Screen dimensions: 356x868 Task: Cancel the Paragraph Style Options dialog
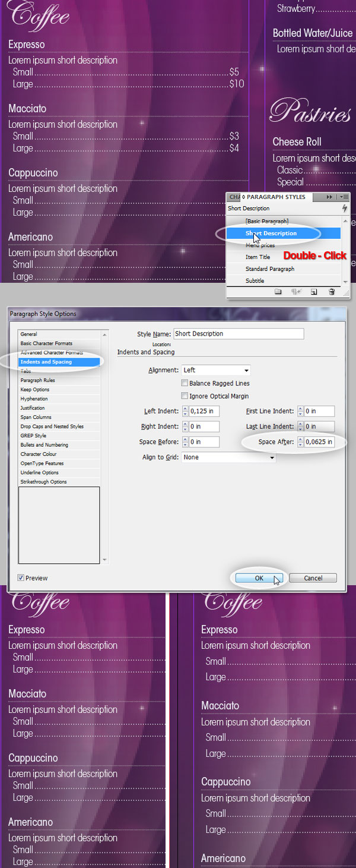(313, 577)
